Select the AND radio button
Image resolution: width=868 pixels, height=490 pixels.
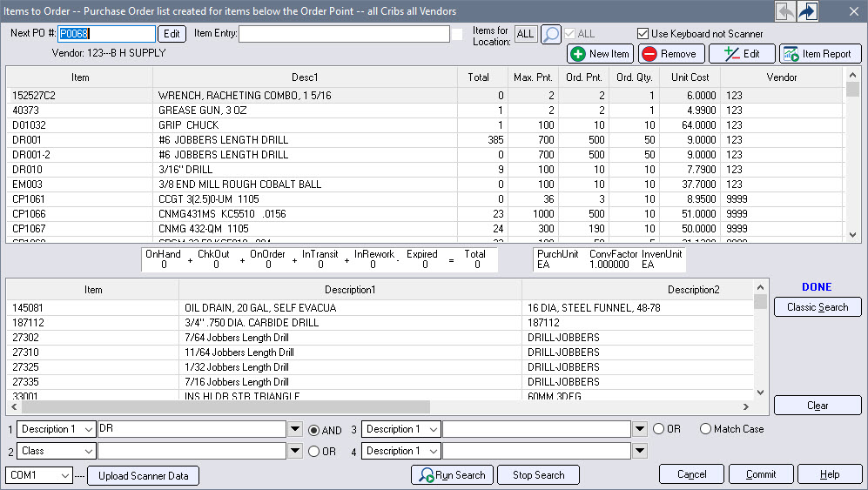pyautogui.click(x=315, y=429)
